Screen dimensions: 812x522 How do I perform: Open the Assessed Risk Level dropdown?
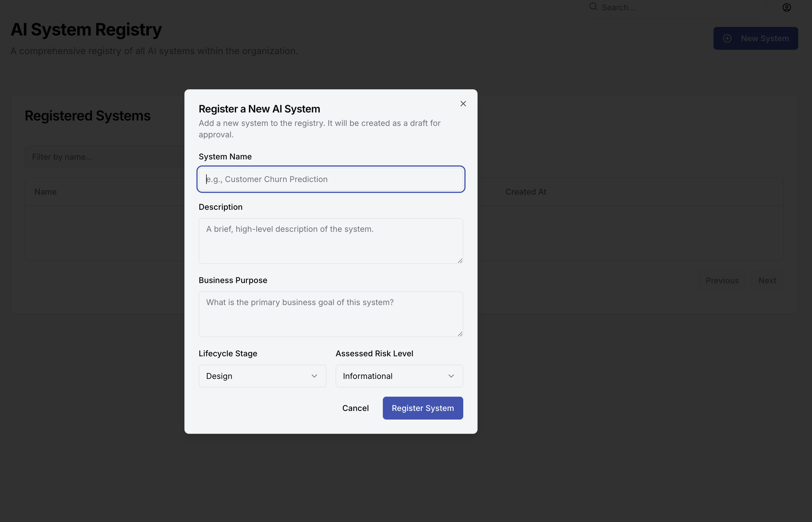coord(399,376)
